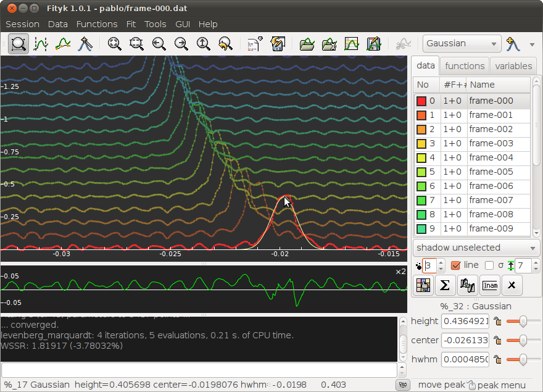Click the red swatch of frame-000
The image size is (543, 392).
421,101
